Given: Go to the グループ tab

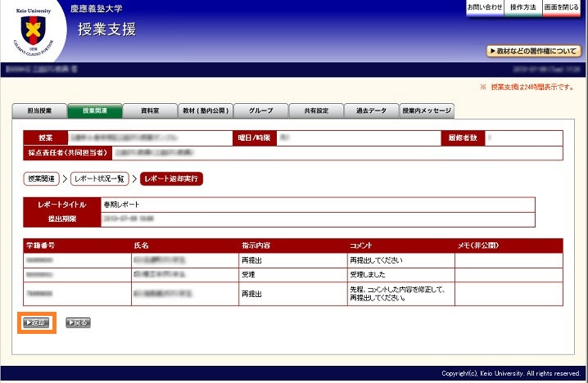Looking at the screenshot, I should coord(260,110).
